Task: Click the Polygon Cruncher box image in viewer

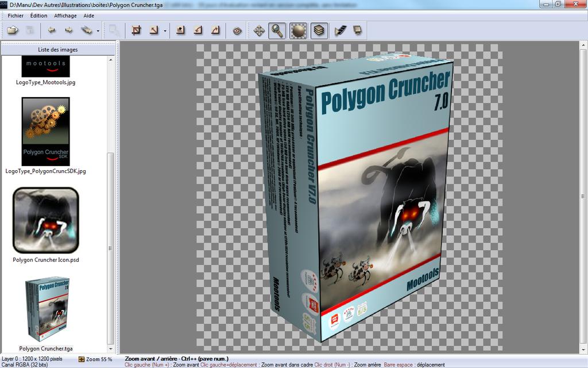Action: pos(355,198)
